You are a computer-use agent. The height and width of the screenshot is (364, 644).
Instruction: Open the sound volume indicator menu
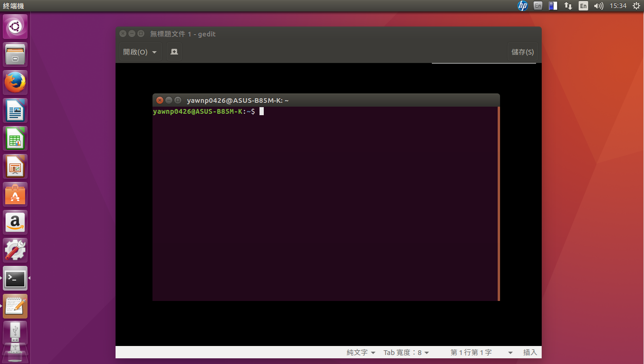click(599, 6)
